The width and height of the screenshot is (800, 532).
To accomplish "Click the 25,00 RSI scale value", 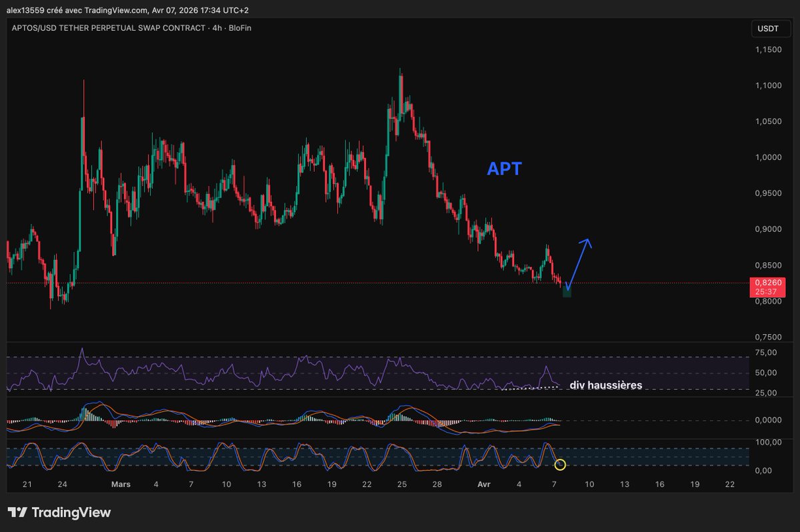I will click(766, 393).
